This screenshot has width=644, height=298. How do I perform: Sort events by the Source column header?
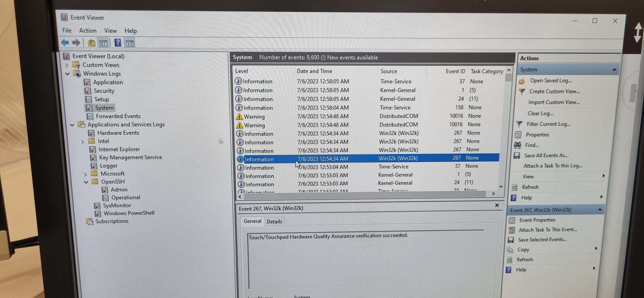[389, 71]
